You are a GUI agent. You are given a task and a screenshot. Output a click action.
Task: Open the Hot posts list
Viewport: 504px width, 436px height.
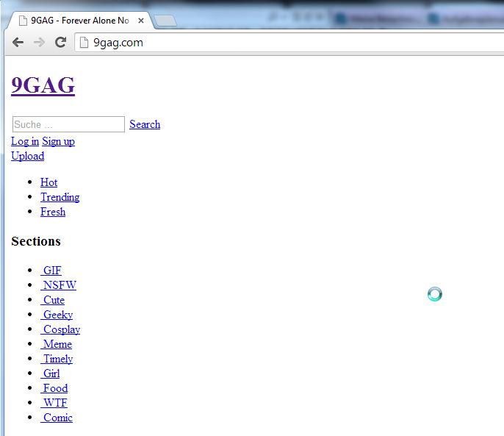click(48, 182)
